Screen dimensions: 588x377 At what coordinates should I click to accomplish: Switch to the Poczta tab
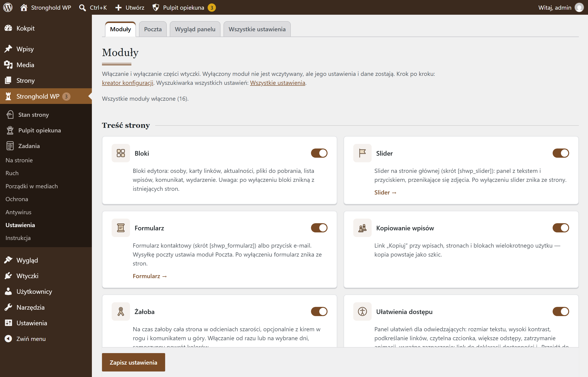tap(153, 29)
